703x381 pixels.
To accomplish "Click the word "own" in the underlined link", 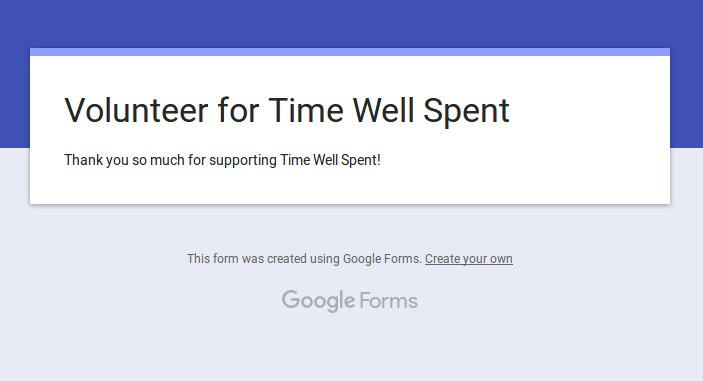I will click(501, 259).
